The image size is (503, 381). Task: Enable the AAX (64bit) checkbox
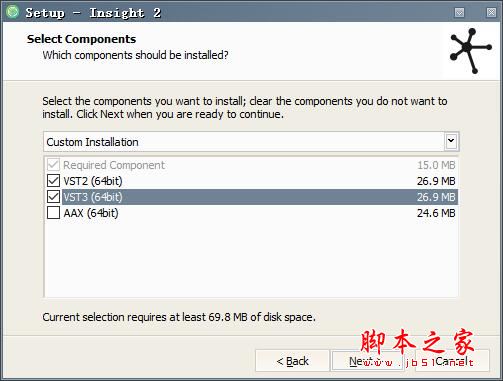[53, 213]
